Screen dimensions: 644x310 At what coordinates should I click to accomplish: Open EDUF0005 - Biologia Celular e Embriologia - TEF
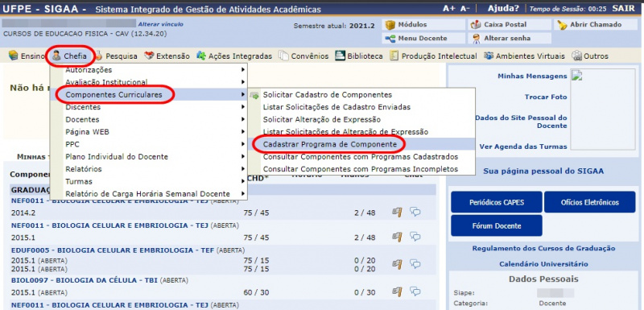coord(113,250)
